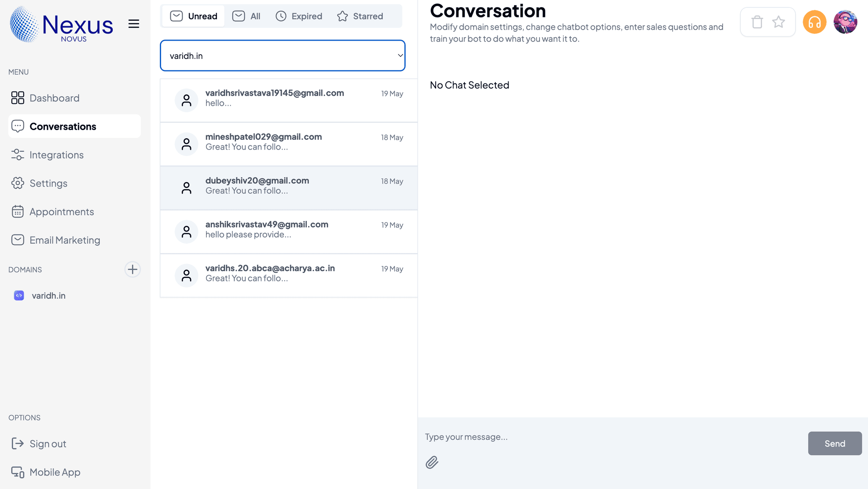The width and height of the screenshot is (868, 489).
Task: Focus the Type your message field
Action: (610, 437)
